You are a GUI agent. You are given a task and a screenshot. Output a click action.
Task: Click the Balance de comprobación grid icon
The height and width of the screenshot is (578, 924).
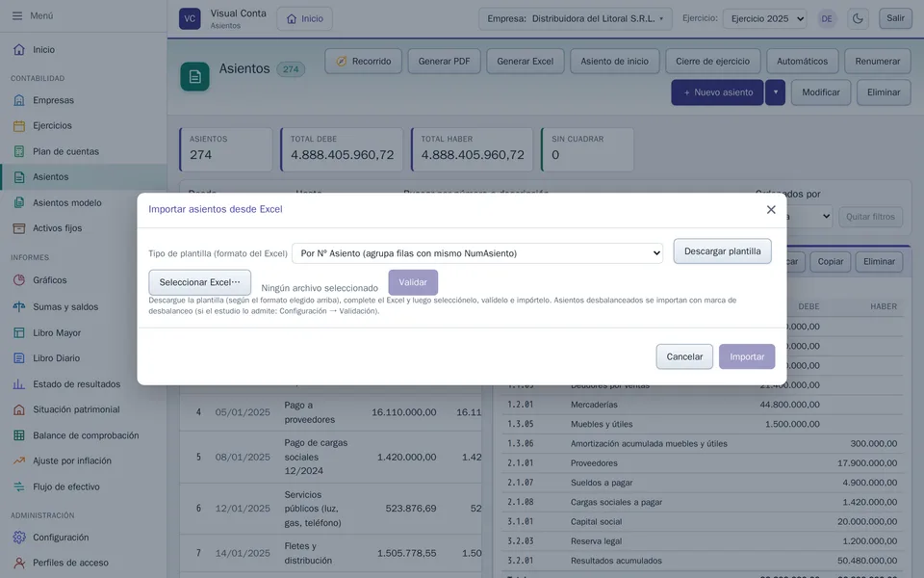[19, 435]
